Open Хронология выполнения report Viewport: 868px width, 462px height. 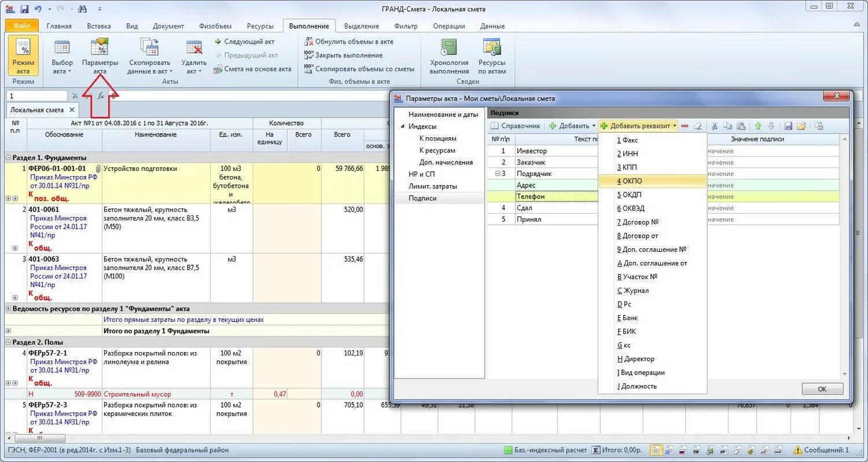[x=449, y=56]
